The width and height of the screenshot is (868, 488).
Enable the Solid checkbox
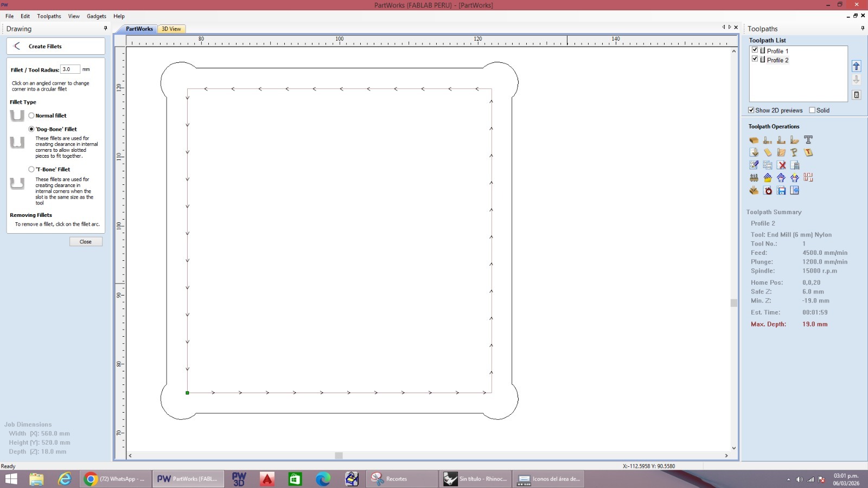click(x=812, y=110)
